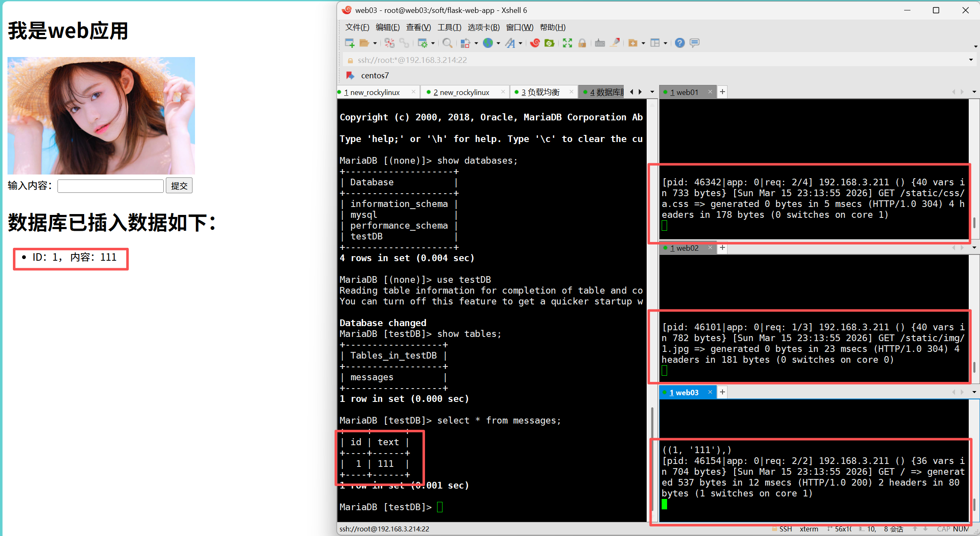Launch Xmanager red swirl toolbar icon

[535, 43]
